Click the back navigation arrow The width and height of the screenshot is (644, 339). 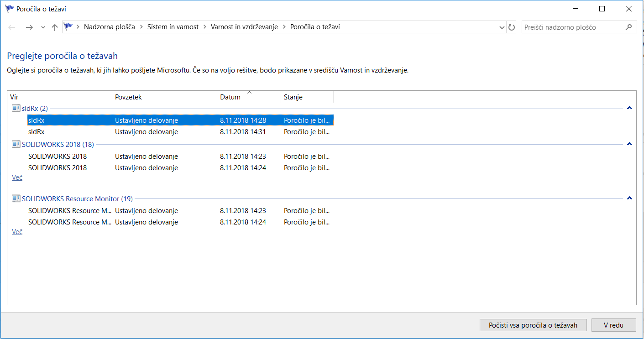point(12,27)
